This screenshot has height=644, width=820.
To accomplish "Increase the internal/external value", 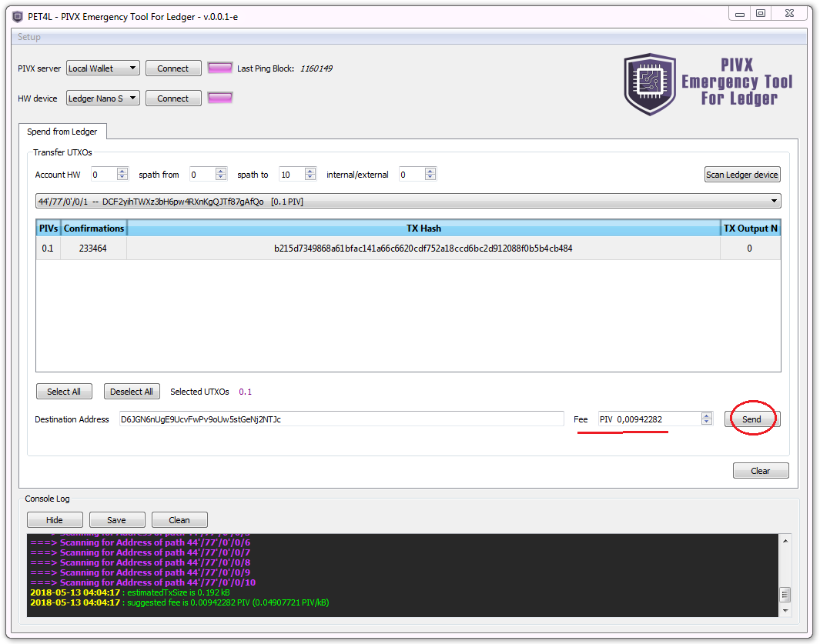I will pyautogui.click(x=430, y=171).
